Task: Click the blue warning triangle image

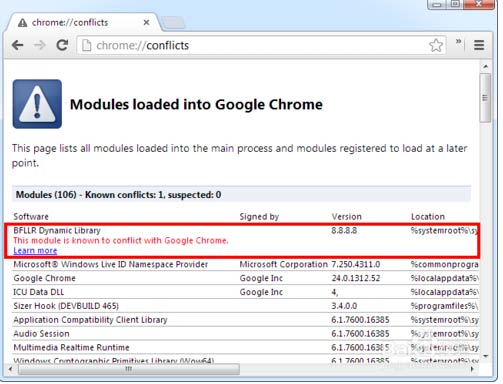Action: tap(37, 104)
